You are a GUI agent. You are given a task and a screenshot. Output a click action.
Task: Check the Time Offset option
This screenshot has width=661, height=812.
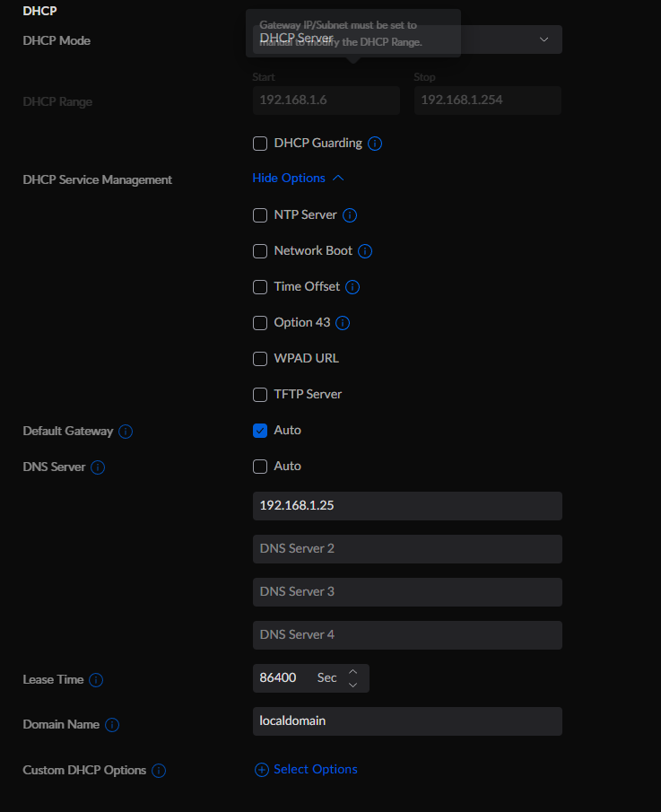260,287
